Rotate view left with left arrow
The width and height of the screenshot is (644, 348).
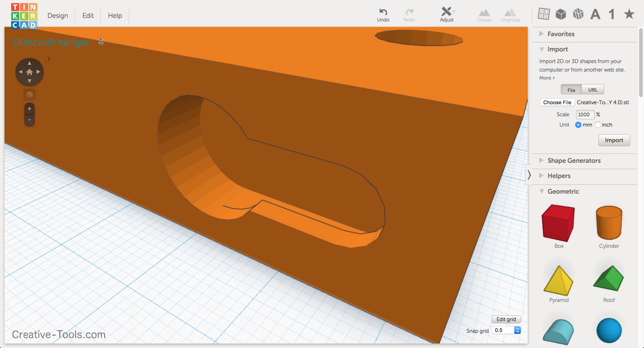point(21,72)
